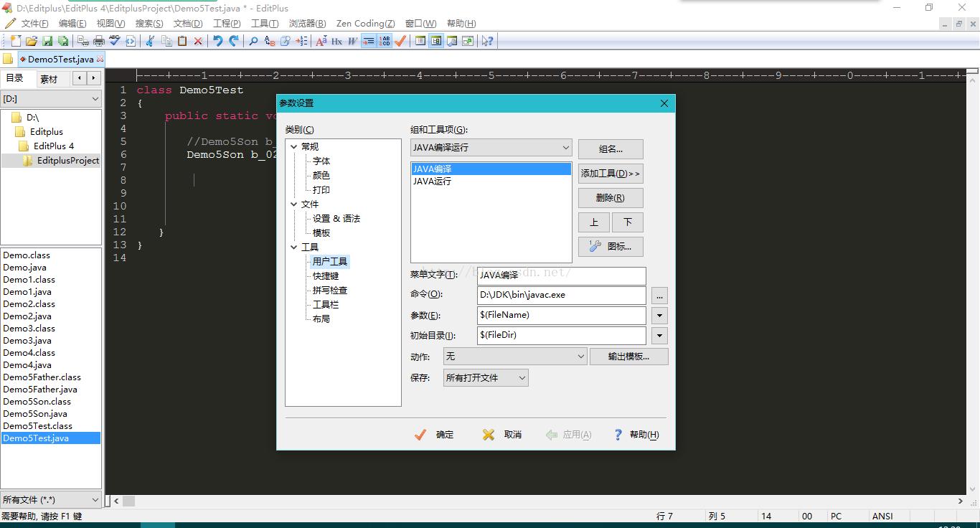The image size is (980, 528).
Task: Click the New file toolbar icon
Action: coord(16,41)
